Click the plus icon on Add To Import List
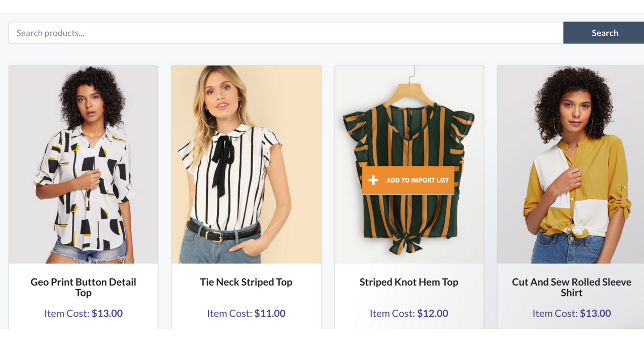 click(373, 179)
